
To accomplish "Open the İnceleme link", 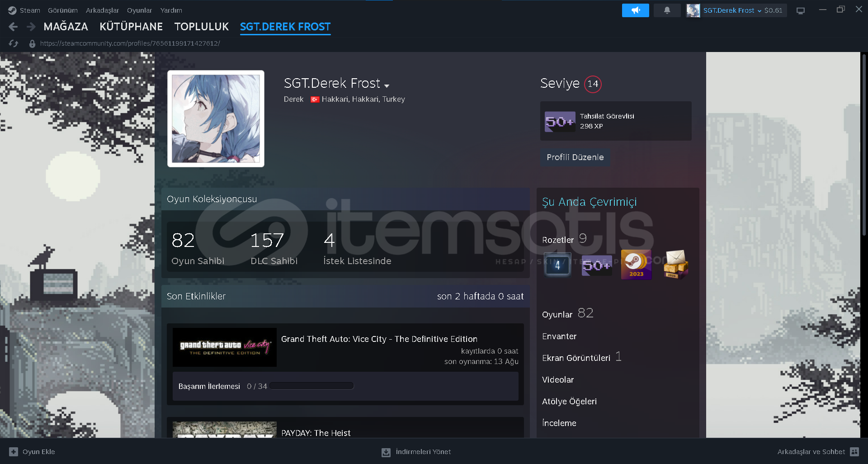I will tap(559, 423).
